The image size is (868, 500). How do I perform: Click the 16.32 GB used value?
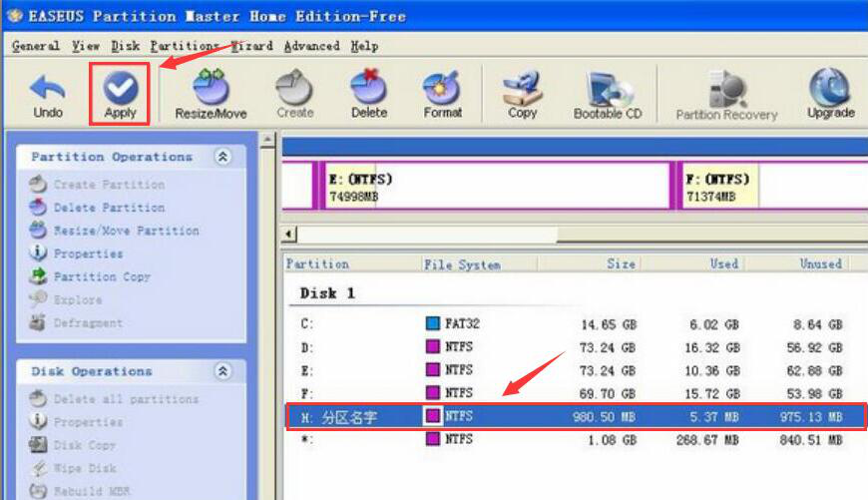tap(712, 347)
